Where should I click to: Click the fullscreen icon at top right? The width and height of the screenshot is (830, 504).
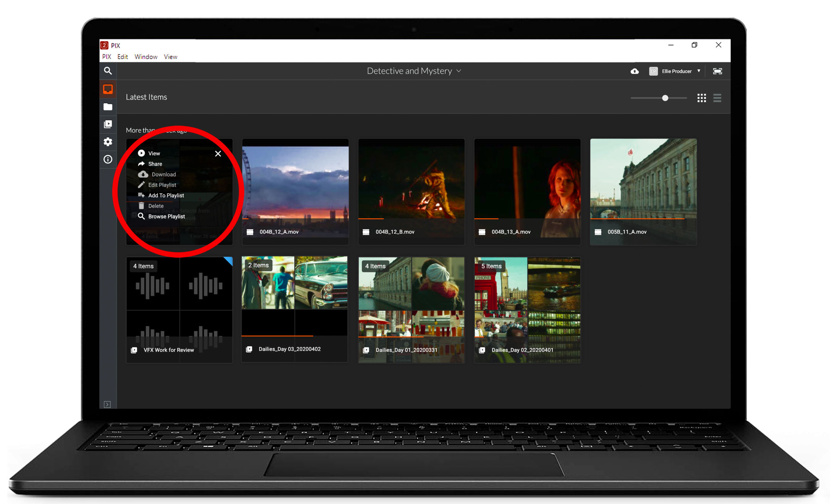click(x=717, y=71)
